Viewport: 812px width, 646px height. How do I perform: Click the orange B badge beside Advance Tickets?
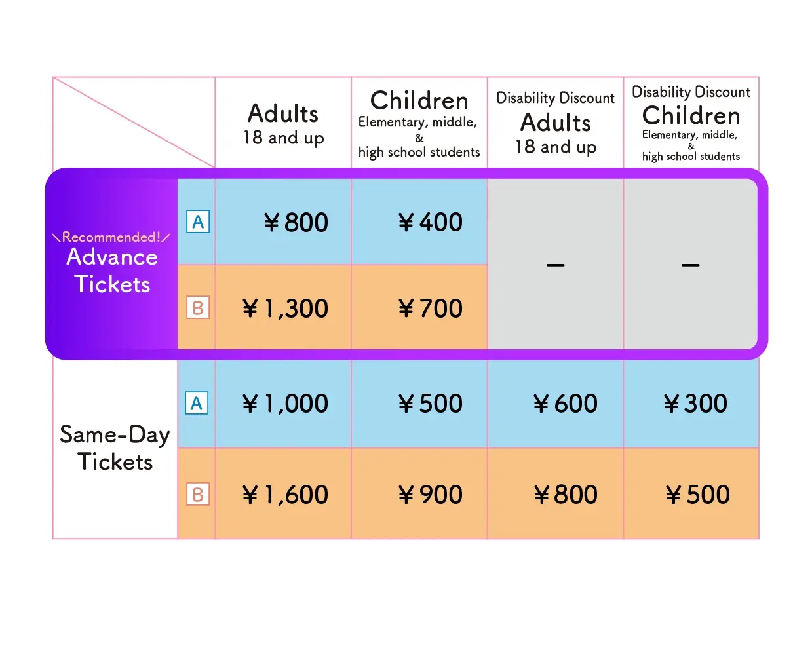click(198, 307)
